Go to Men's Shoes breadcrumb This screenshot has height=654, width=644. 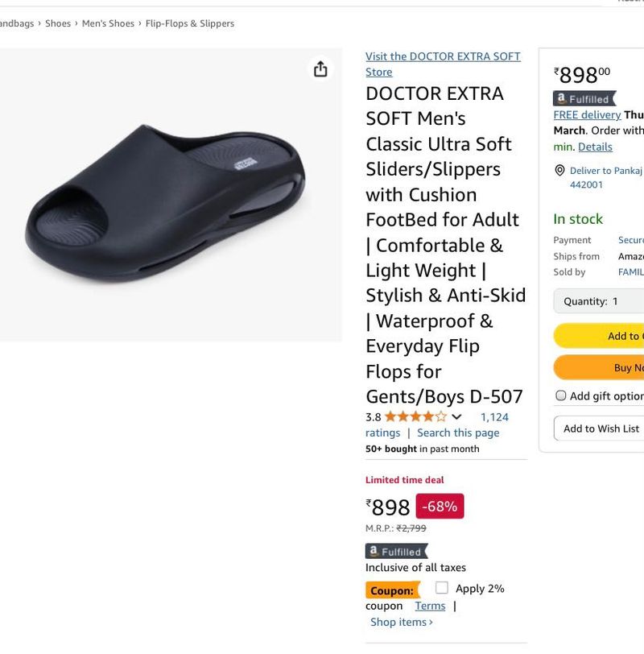click(108, 23)
